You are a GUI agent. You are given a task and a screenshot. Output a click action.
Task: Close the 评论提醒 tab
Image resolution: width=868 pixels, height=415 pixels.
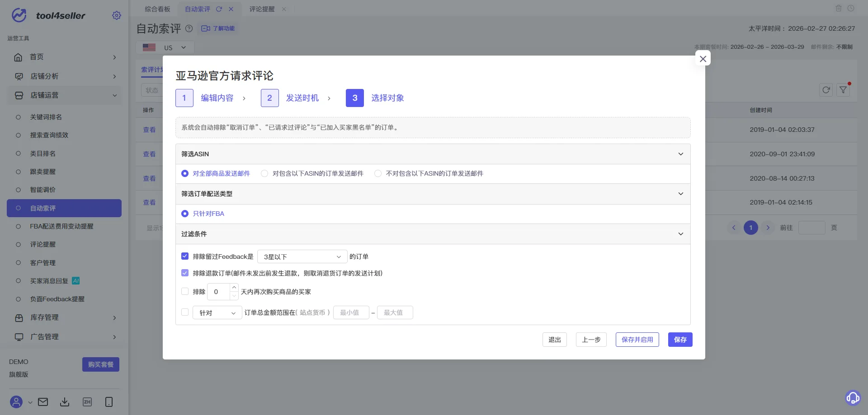click(x=284, y=9)
